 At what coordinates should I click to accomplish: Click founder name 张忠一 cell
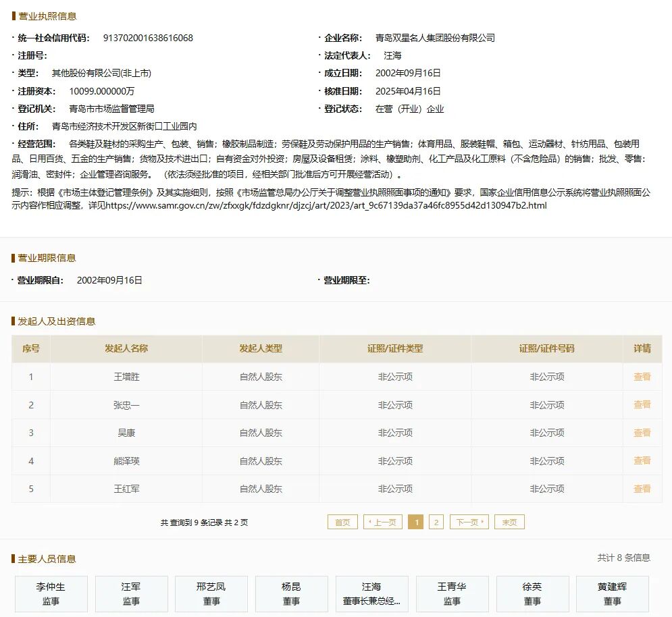[x=126, y=405]
